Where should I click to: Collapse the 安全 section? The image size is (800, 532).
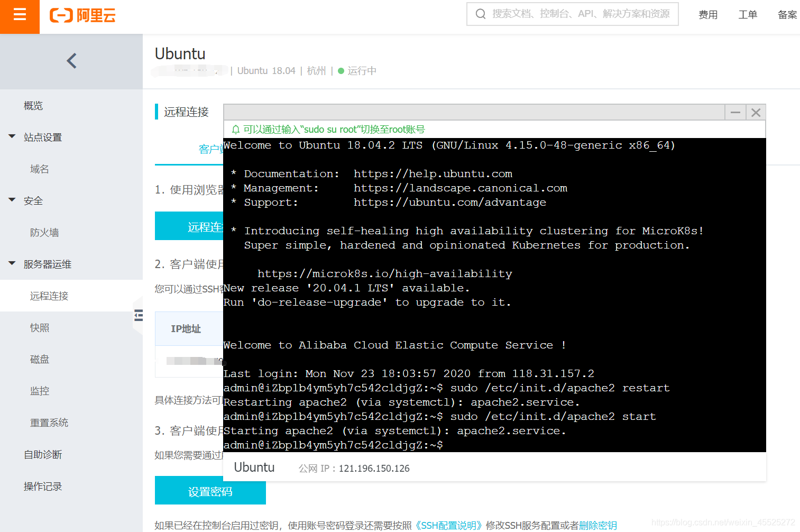pyautogui.click(x=12, y=200)
